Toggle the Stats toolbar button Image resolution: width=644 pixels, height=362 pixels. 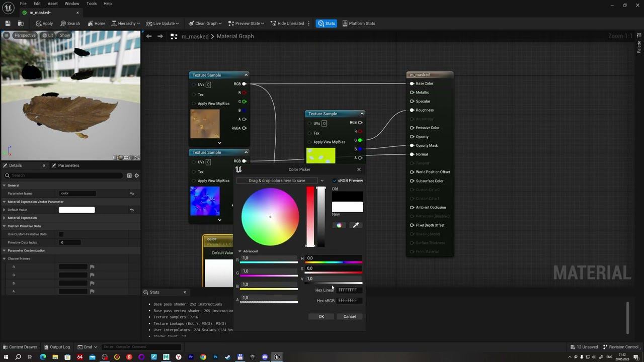(x=326, y=23)
